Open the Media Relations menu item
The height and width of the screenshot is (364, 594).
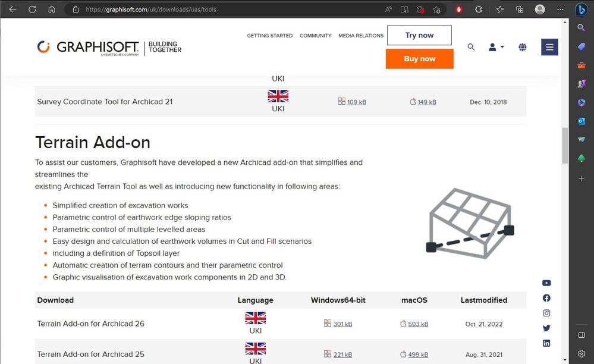click(361, 36)
